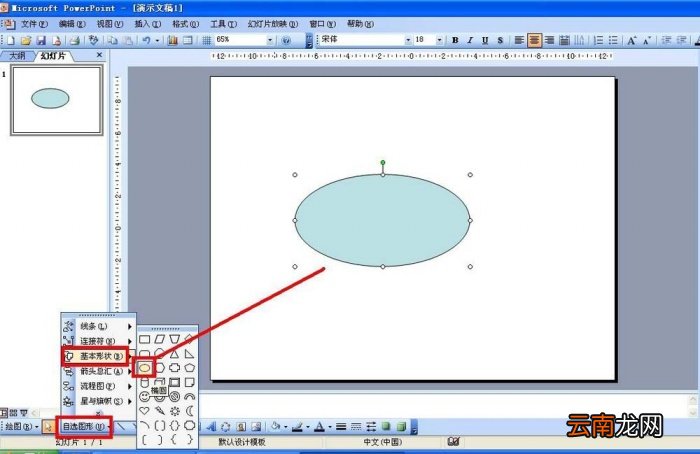Click the Open file folder icon

[26, 41]
